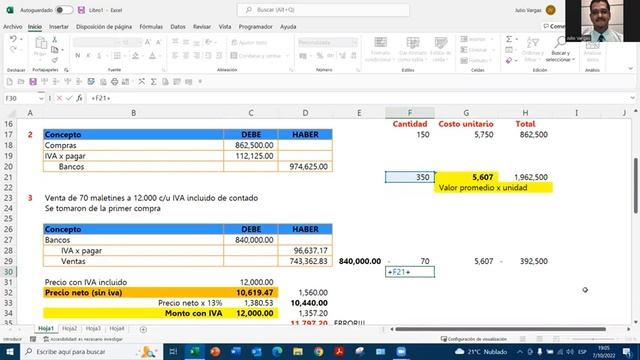Apply italic with the K button
Viewport: 640px width, 360px height.
[88, 56]
